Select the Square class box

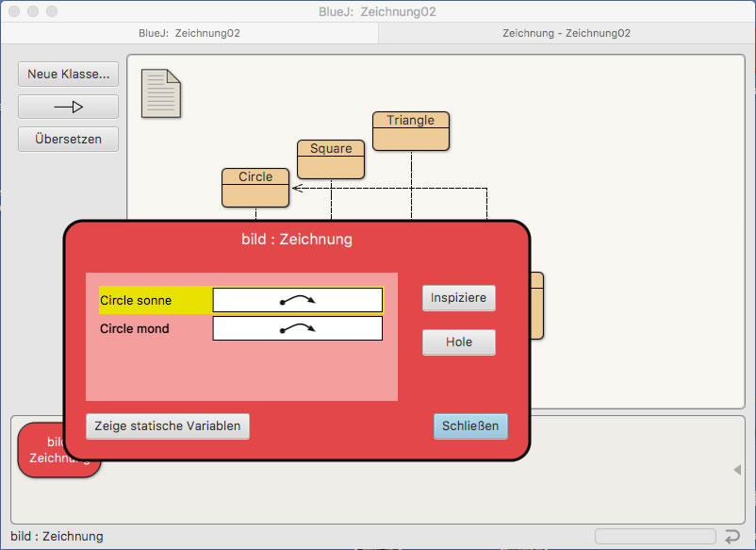(331, 159)
